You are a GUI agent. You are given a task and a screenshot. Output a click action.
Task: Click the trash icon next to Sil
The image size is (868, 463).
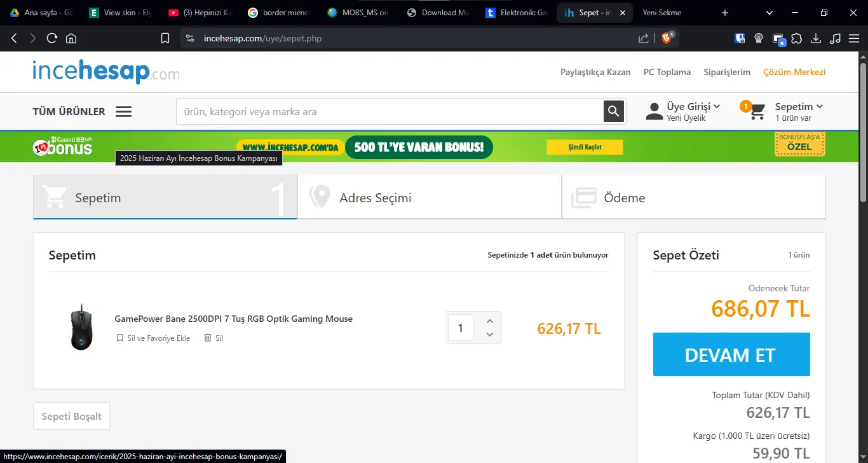pyautogui.click(x=207, y=338)
